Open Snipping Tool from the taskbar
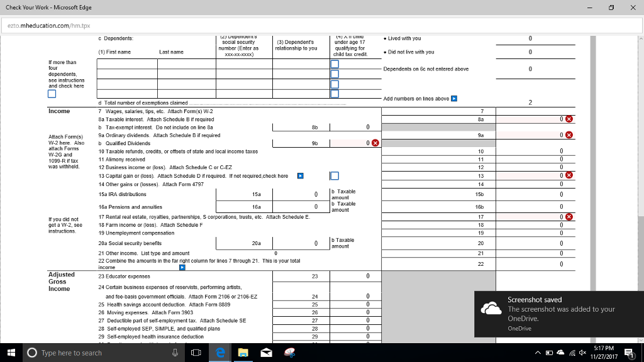This screenshot has height=362, width=644. click(x=289, y=353)
